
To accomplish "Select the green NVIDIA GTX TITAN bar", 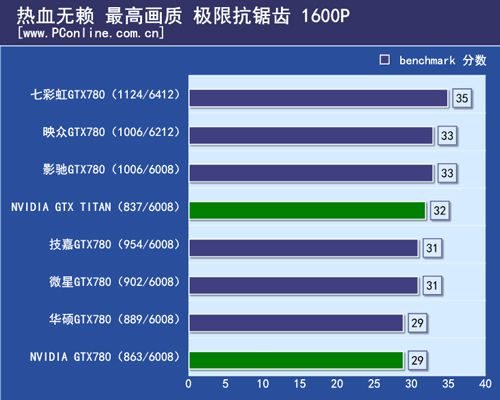I will [x=308, y=211].
